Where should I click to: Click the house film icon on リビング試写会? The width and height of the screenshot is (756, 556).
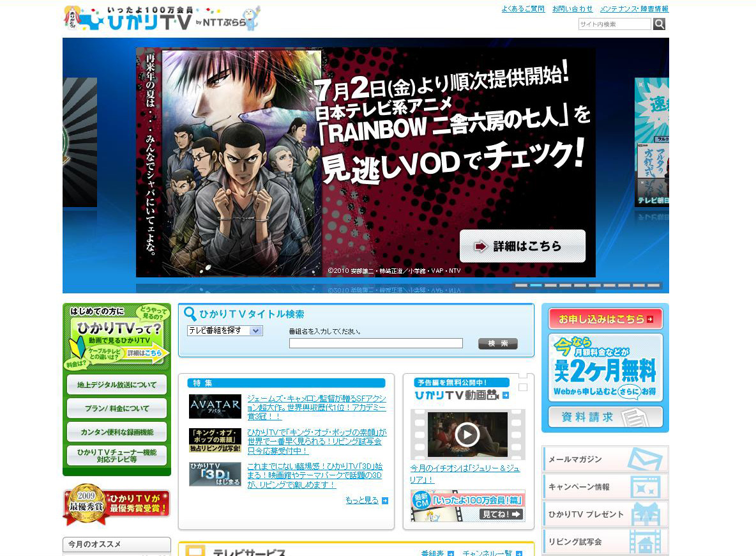(646, 543)
